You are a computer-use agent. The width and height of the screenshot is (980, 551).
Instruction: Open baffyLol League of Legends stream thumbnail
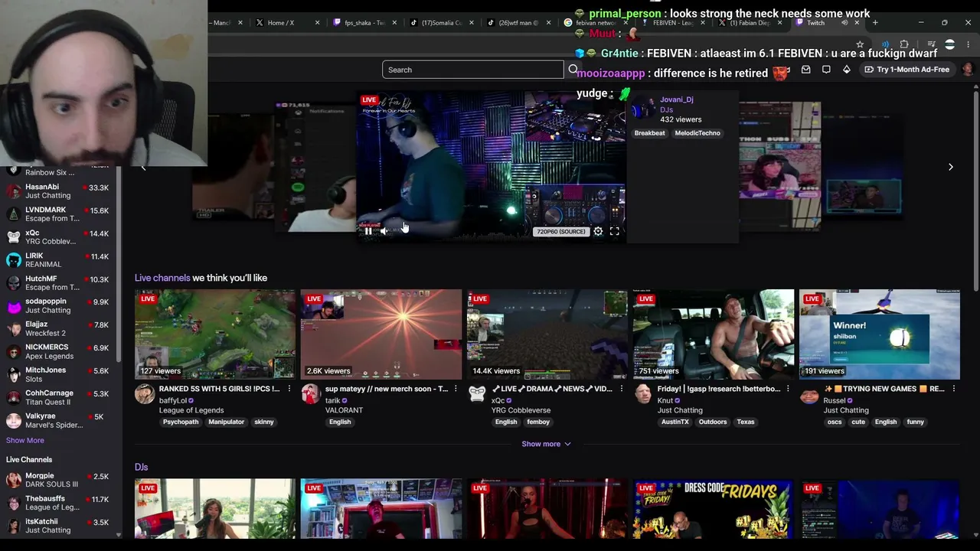tap(215, 334)
